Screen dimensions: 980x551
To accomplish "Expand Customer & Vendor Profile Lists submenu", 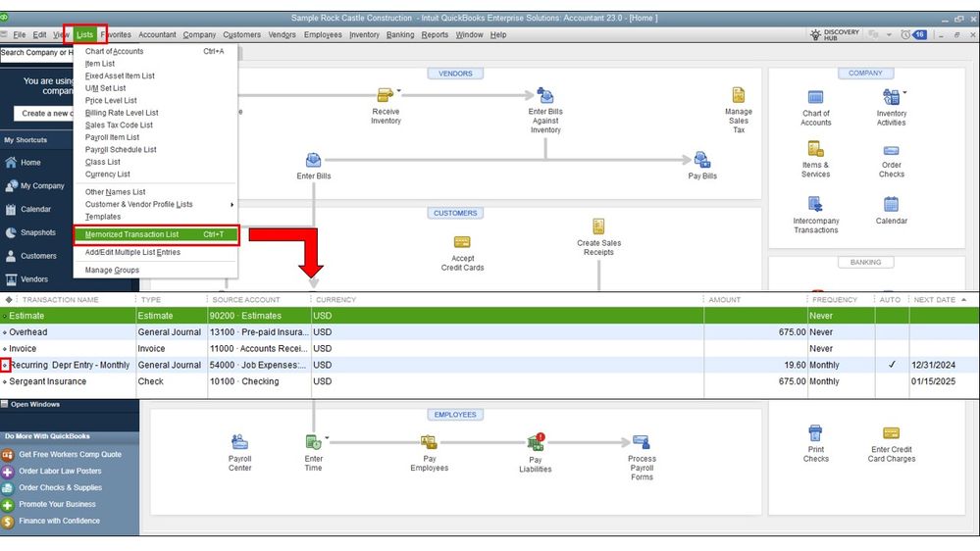I will click(x=155, y=204).
